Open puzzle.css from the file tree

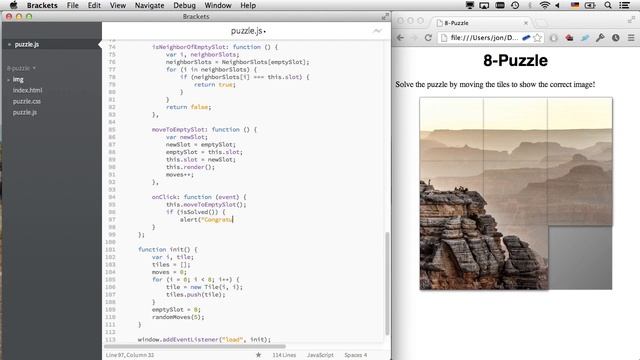click(27, 101)
